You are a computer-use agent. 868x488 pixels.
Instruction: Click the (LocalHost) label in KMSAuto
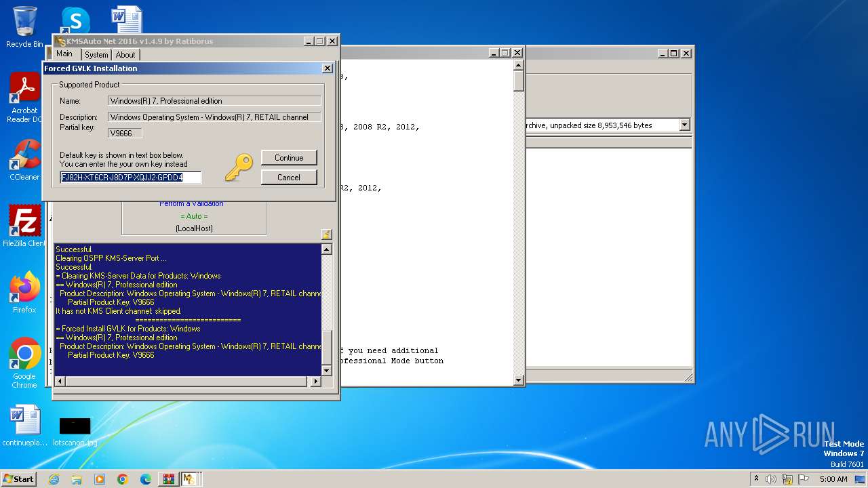pyautogui.click(x=194, y=228)
